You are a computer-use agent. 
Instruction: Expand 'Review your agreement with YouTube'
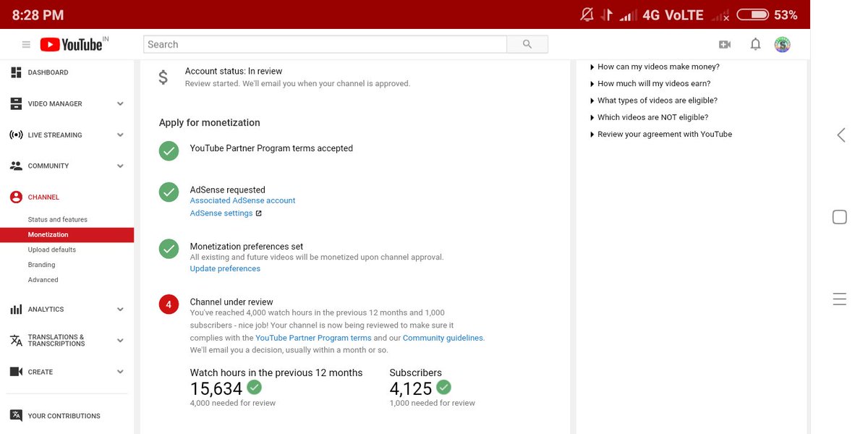pos(661,134)
